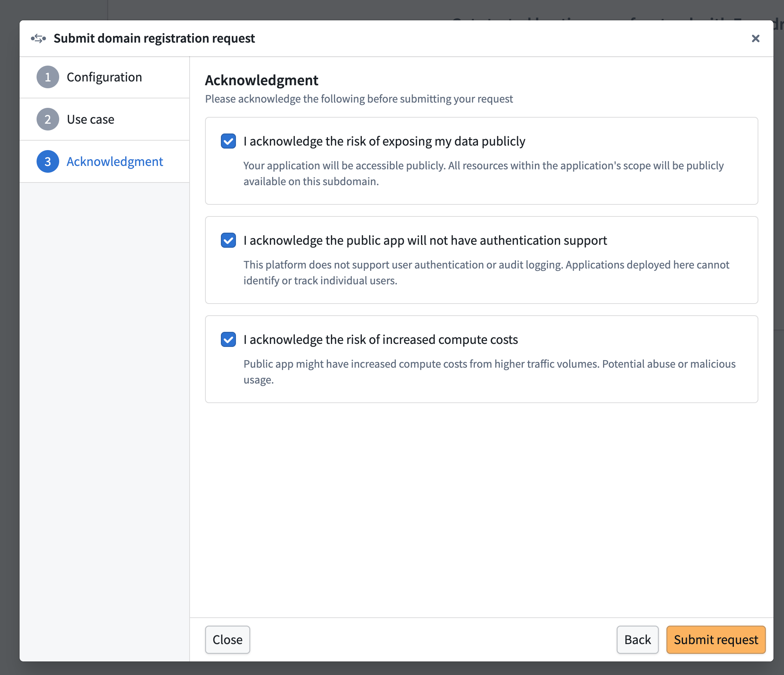The width and height of the screenshot is (784, 675).
Task: Go Back to the previous step
Action: tap(638, 640)
